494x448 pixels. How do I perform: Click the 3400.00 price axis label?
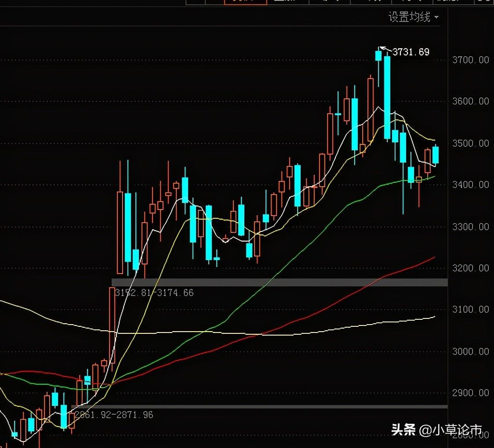471,184
